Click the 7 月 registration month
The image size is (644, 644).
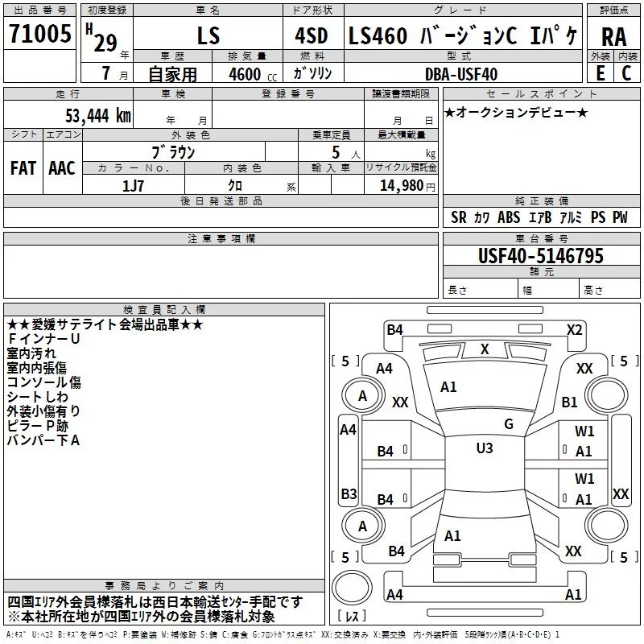coord(114,73)
